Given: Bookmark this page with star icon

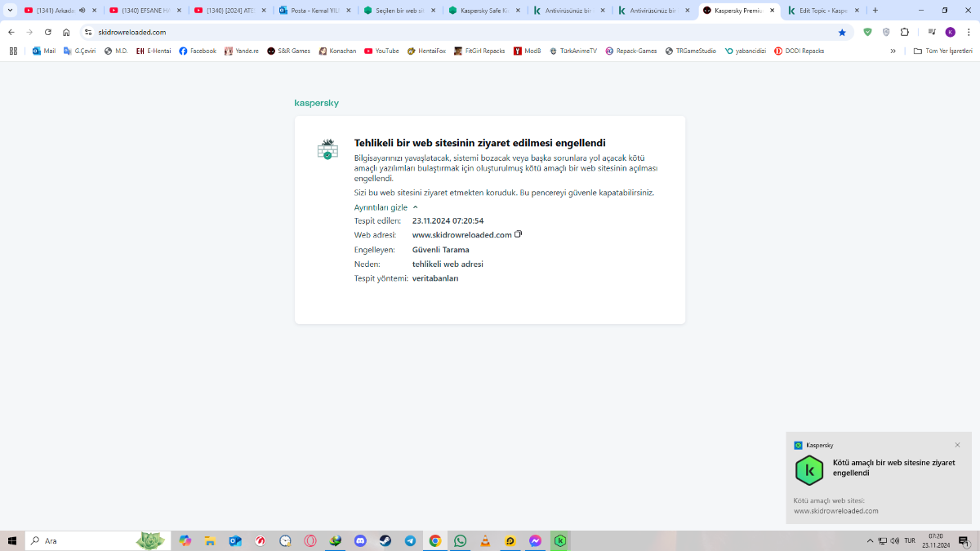Looking at the screenshot, I should pos(842,32).
